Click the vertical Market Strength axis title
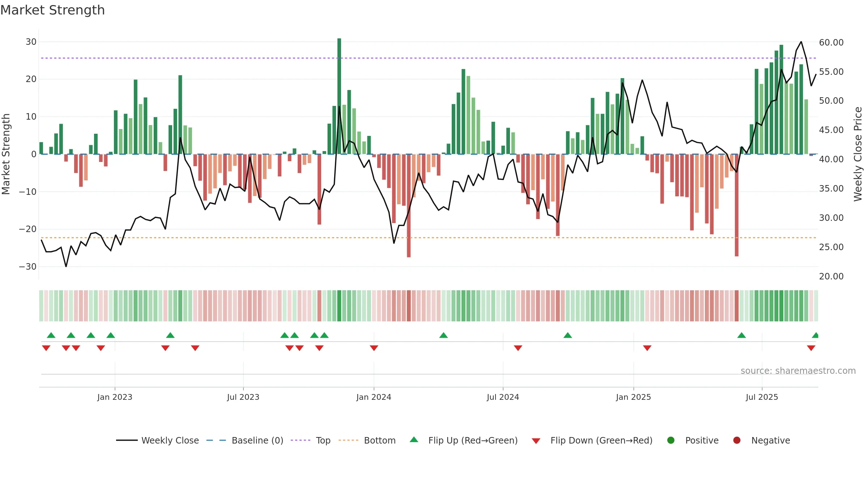868x488 pixels. point(6,154)
